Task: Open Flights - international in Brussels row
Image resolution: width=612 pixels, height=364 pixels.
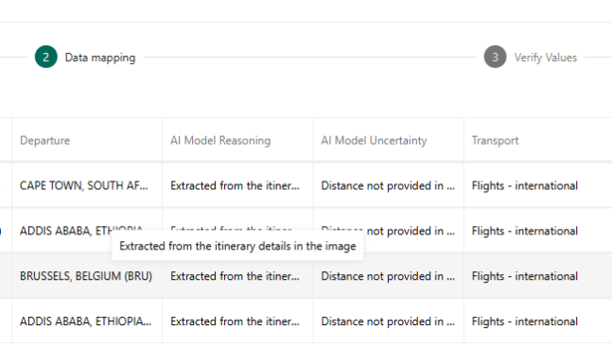Action: (x=525, y=276)
